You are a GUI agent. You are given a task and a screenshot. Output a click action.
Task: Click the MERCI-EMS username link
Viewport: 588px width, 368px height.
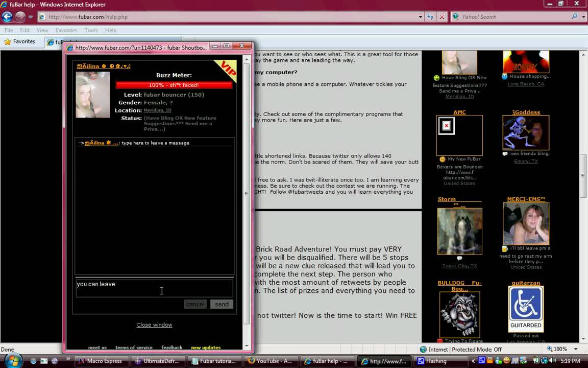[526, 199]
